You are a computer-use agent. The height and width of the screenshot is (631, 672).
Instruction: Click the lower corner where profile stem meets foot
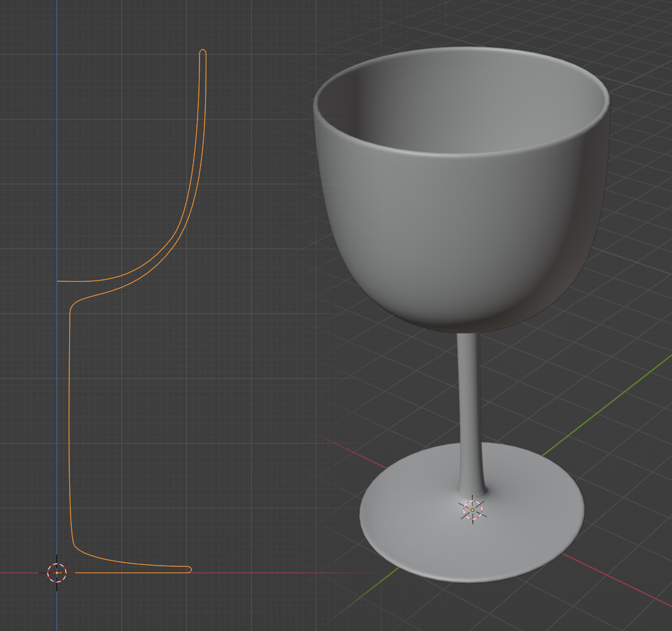[x=74, y=545]
